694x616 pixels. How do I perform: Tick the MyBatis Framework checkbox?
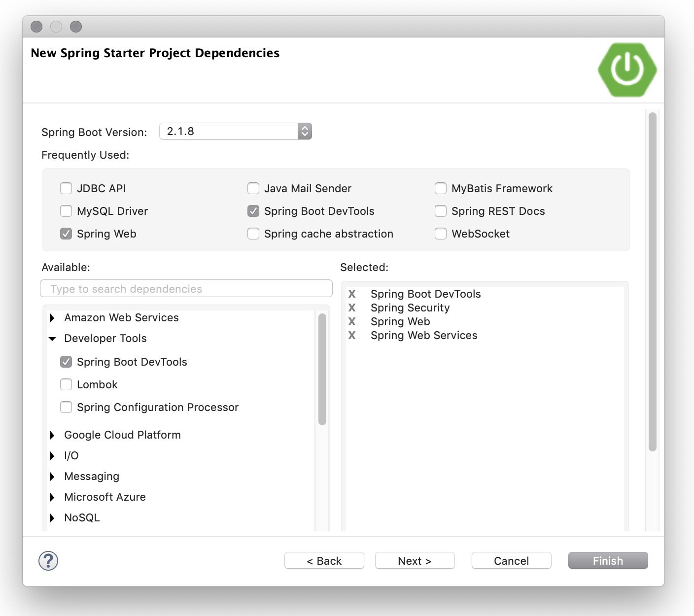pyautogui.click(x=441, y=188)
